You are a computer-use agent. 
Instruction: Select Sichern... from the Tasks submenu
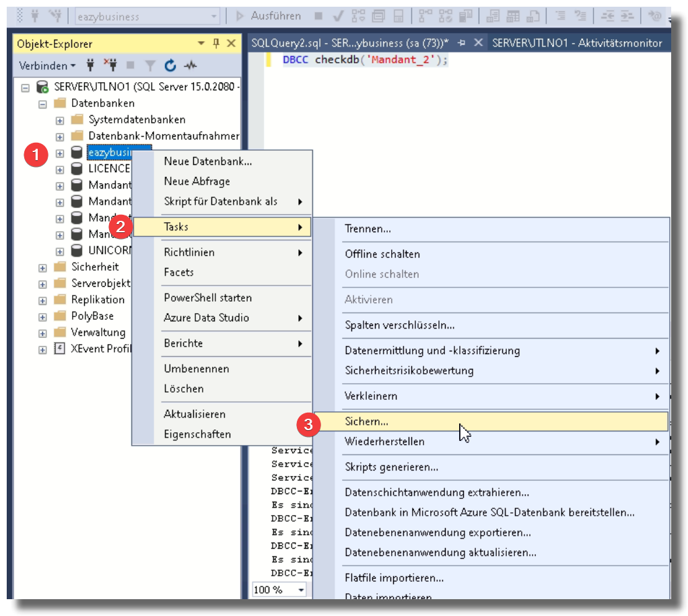click(367, 421)
